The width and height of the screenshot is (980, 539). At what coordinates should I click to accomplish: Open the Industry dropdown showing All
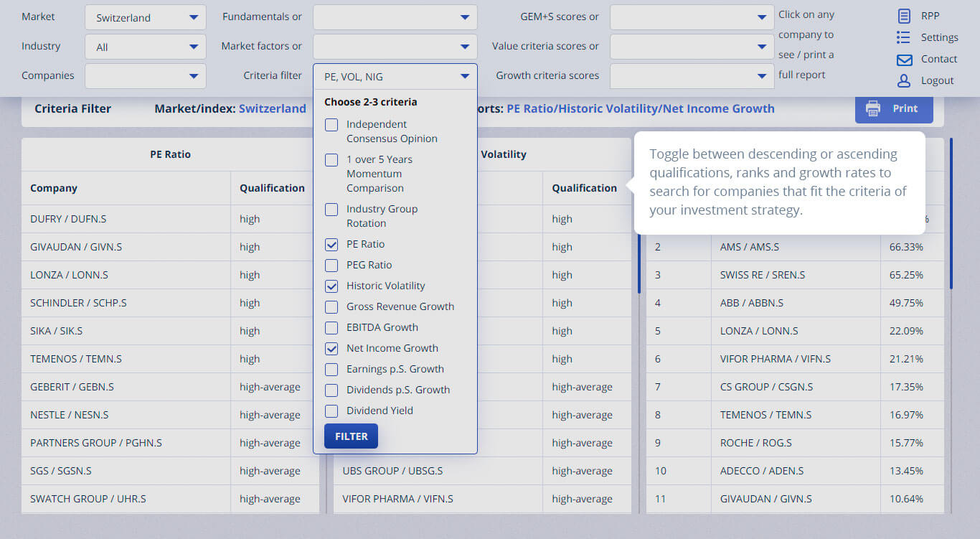click(146, 47)
